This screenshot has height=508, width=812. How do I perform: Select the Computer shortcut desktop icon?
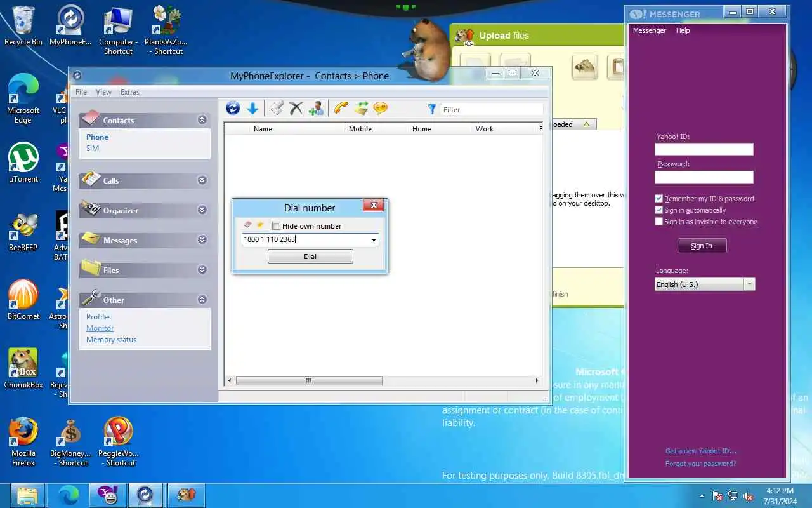coord(119,30)
